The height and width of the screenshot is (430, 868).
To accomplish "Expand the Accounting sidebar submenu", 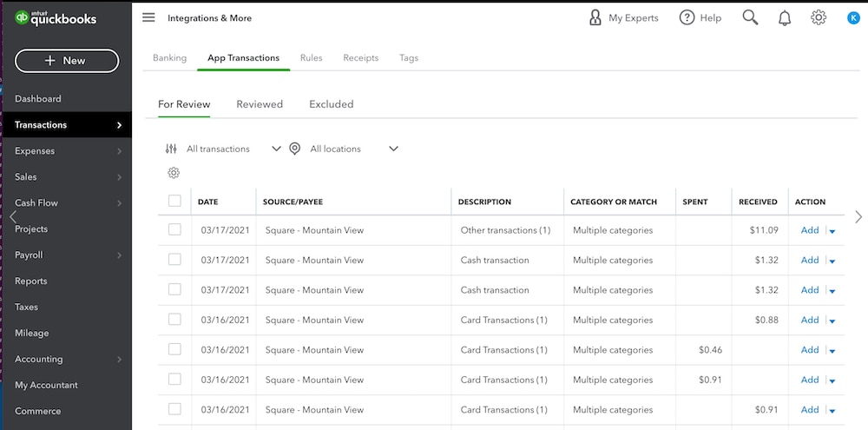I will tap(119, 359).
